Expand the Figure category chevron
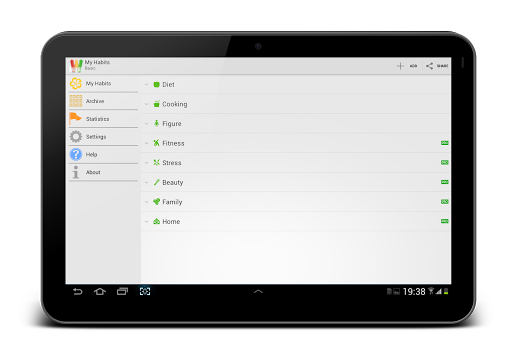Viewport: 512px width, 361px height. pyautogui.click(x=146, y=124)
